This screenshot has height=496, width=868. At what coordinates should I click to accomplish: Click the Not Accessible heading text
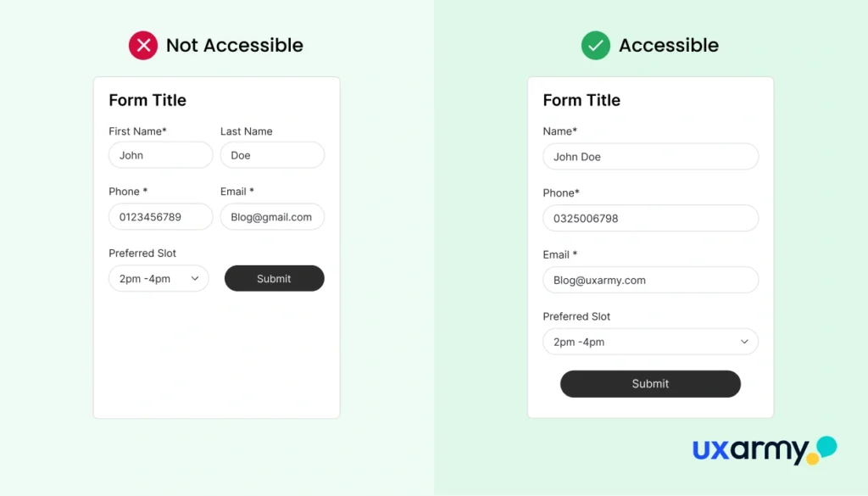click(x=234, y=46)
